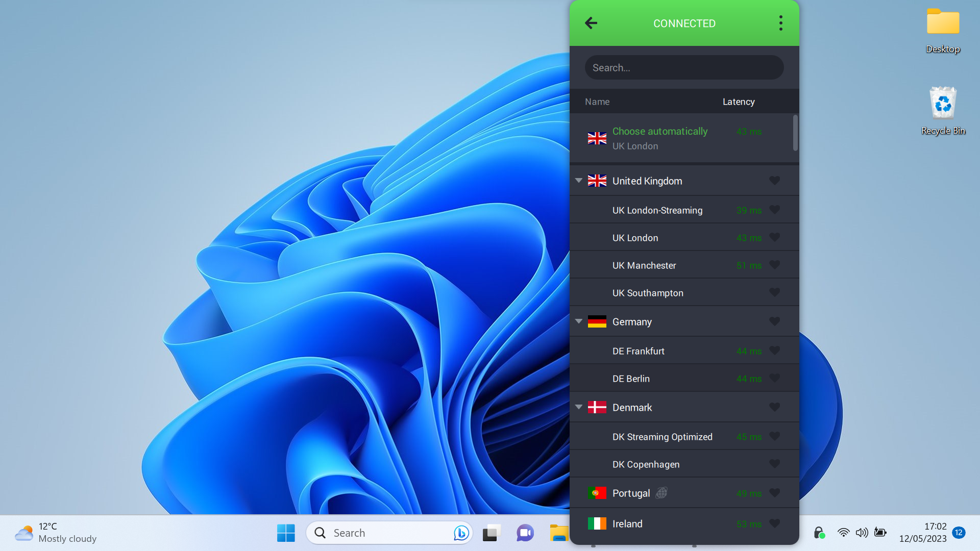Open Task View on the taskbar
The image size is (980, 551).
tap(492, 533)
